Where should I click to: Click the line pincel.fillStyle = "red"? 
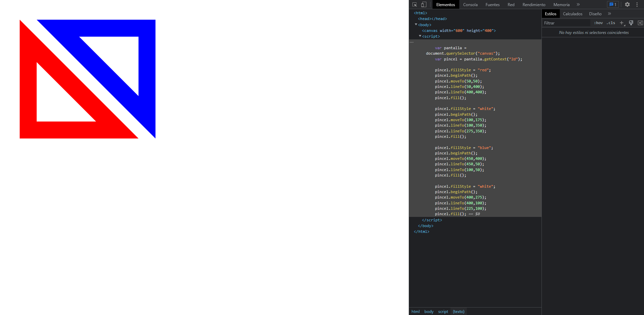pyautogui.click(x=463, y=70)
